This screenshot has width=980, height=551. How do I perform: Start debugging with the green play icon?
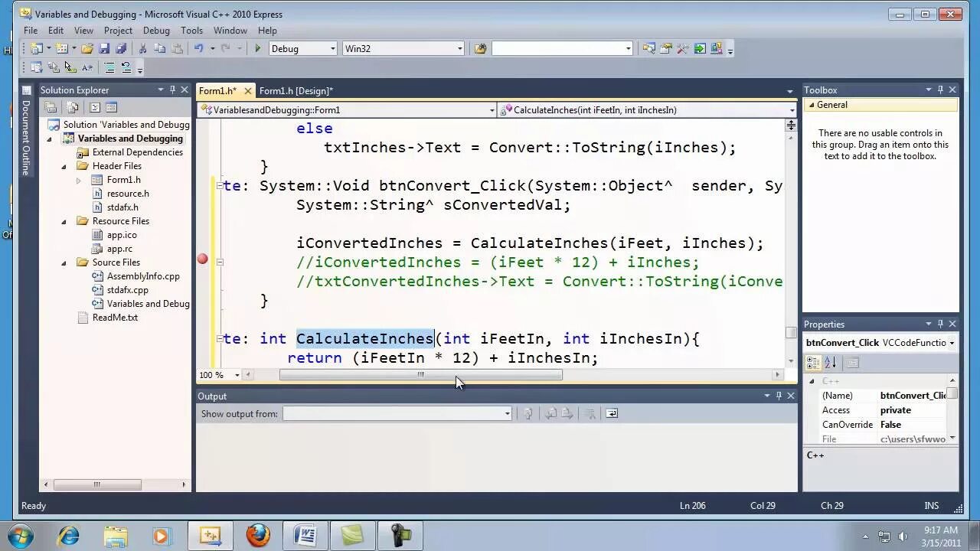[258, 48]
